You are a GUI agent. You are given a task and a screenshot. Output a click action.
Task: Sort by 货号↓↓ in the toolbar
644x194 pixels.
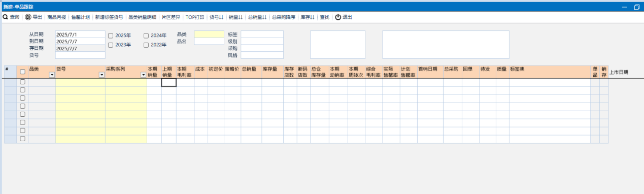coord(217,17)
